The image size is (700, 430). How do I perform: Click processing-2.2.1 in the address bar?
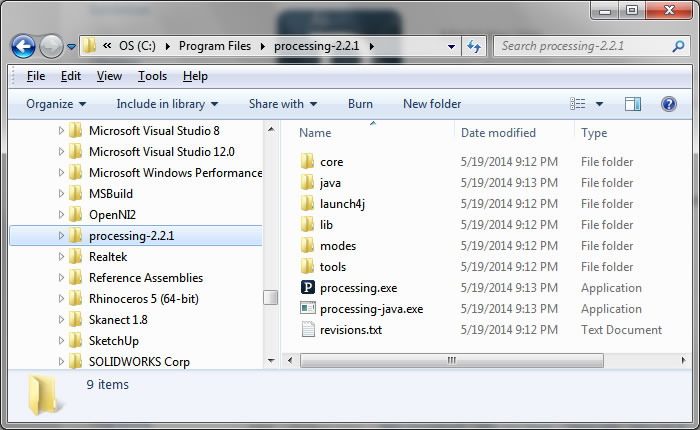click(x=317, y=46)
